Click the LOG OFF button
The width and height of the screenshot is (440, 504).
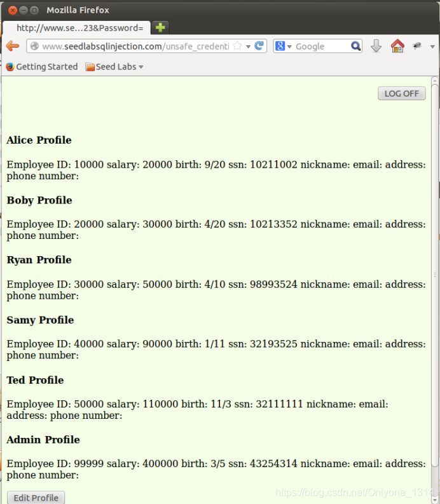pyautogui.click(x=402, y=93)
